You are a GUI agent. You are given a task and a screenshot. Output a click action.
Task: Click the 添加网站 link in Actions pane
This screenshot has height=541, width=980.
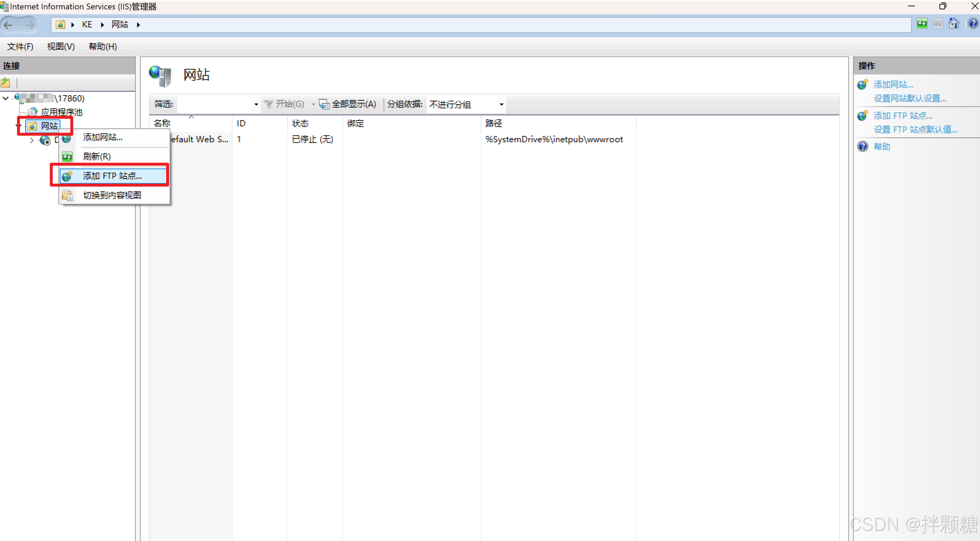pyautogui.click(x=892, y=84)
